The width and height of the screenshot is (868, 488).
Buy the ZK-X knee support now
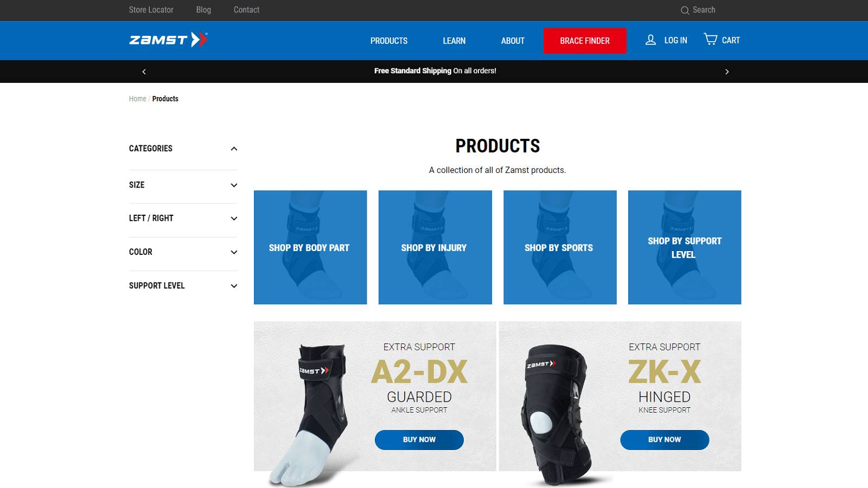click(665, 440)
